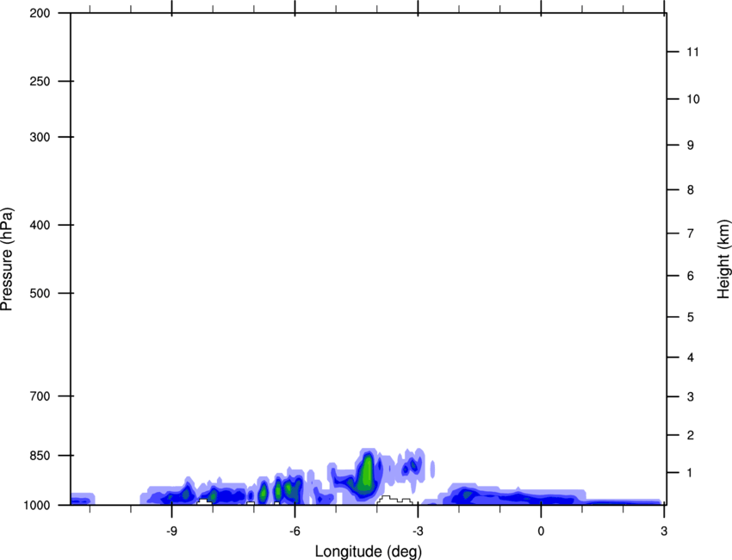Click the -9 longitude tick label
The image size is (732, 560).
click(x=171, y=531)
